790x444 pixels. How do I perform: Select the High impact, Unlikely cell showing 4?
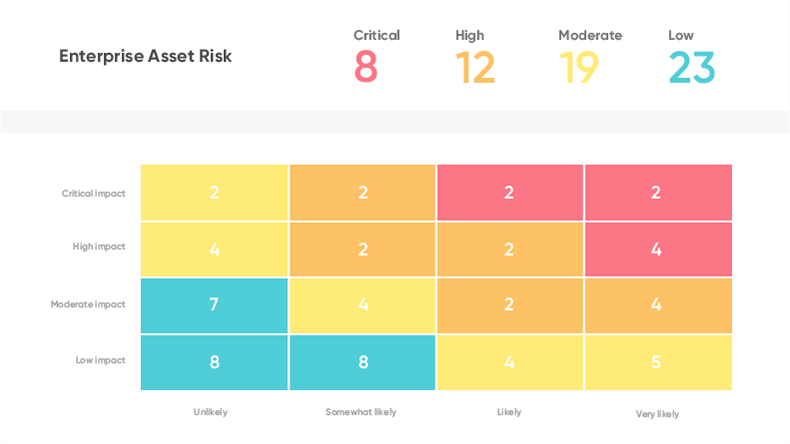point(214,249)
